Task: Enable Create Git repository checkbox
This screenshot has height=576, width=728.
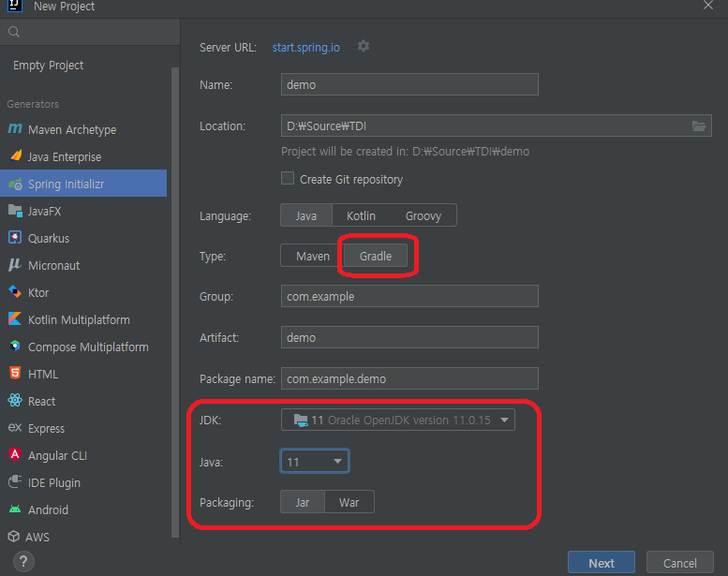Action: [288, 178]
